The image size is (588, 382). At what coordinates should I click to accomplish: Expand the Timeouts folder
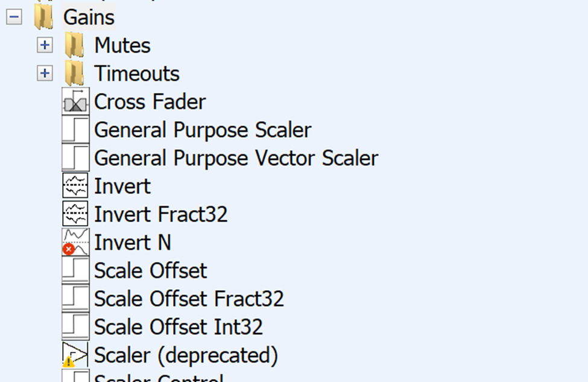tap(45, 73)
